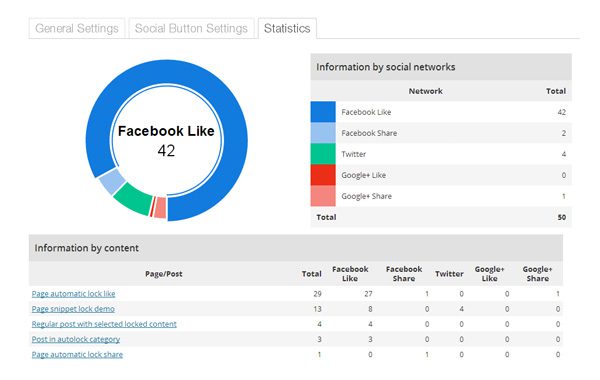Click the 'Information by content' heading
The image size is (600, 380).
click(x=86, y=248)
